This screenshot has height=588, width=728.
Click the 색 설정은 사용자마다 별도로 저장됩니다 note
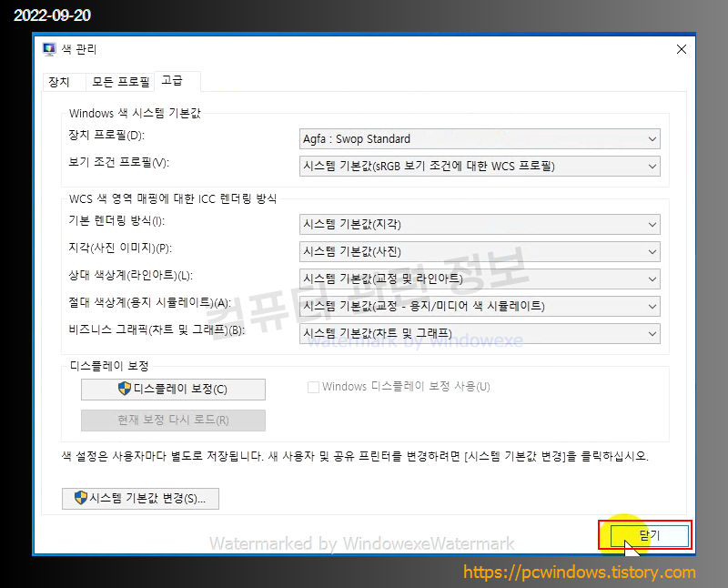click(x=355, y=456)
